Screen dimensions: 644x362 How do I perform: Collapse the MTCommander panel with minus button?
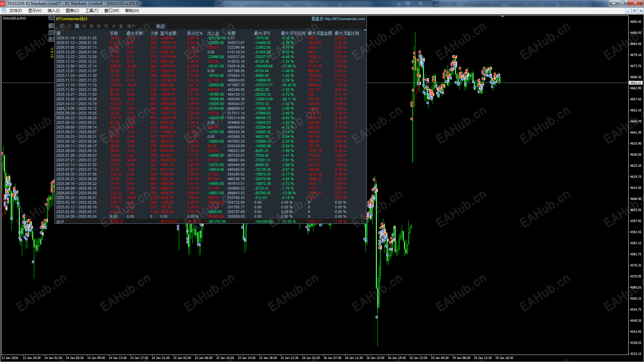pyautogui.click(x=51, y=18)
